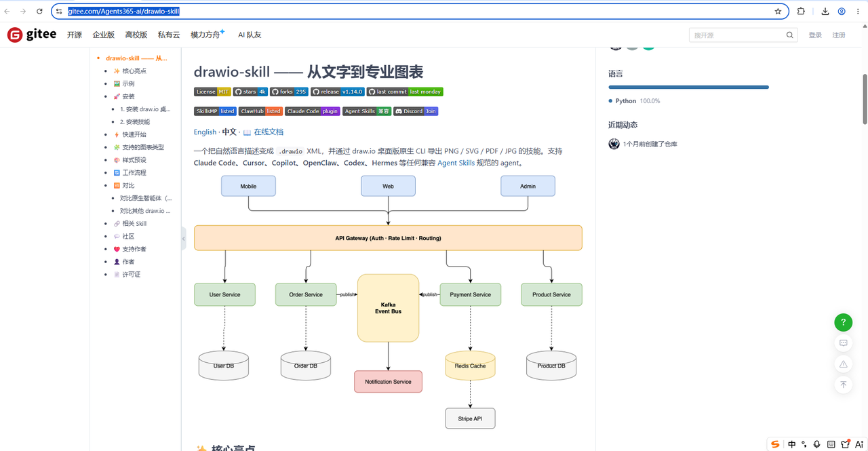Click the blue Python color dot
Viewport: 868px width, 451px height.
coord(610,101)
